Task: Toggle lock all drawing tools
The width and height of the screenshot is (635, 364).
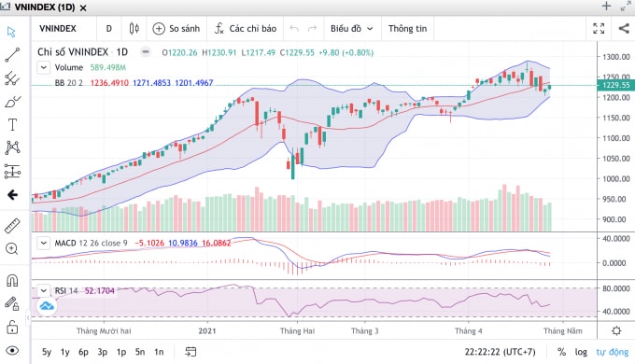Action: click(x=12, y=327)
